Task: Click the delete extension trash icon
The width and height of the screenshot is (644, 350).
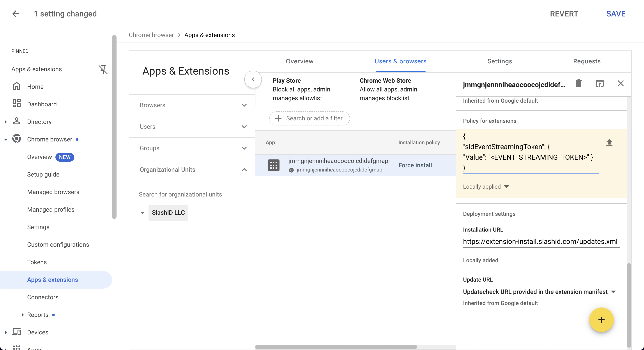Action: pos(579,83)
